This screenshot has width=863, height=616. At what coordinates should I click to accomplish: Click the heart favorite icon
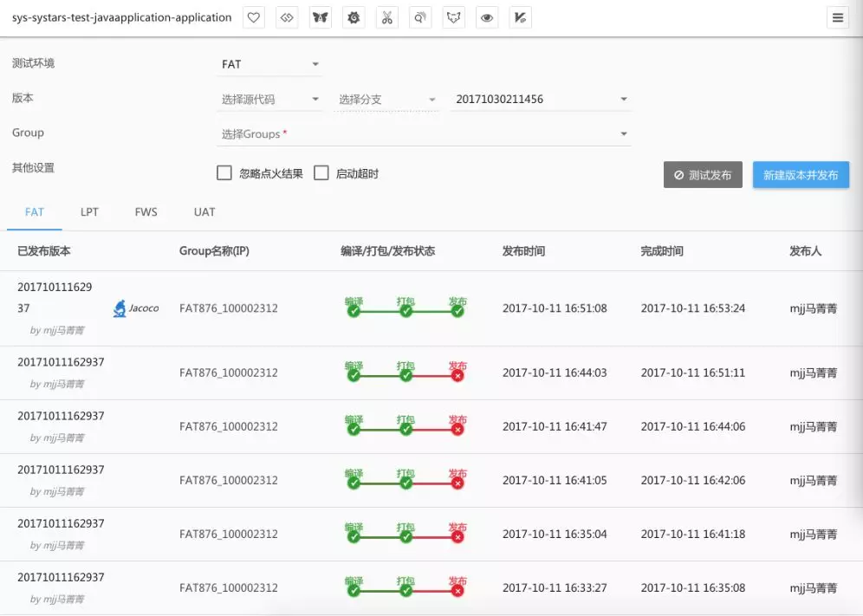pyautogui.click(x=253, y=17)
